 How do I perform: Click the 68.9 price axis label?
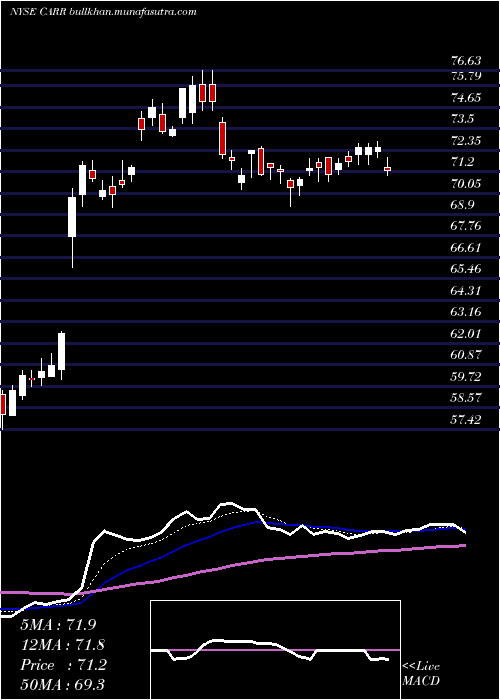point(462,205)
